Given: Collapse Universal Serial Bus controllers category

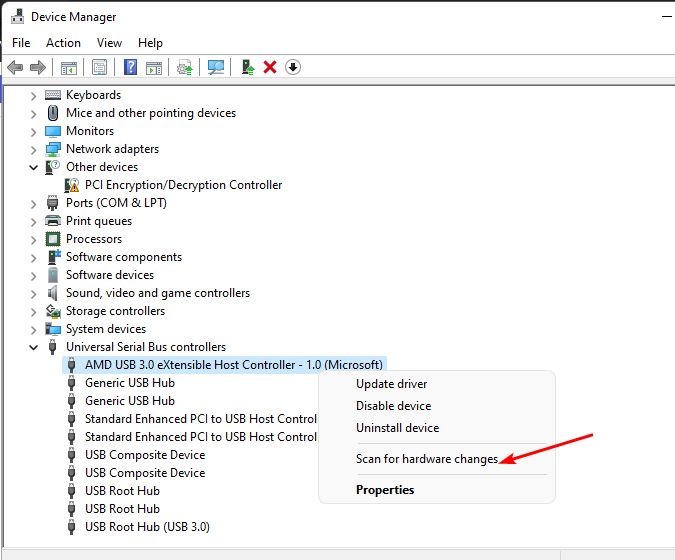Looking at the screenshot, I should [x=33, y=347].
